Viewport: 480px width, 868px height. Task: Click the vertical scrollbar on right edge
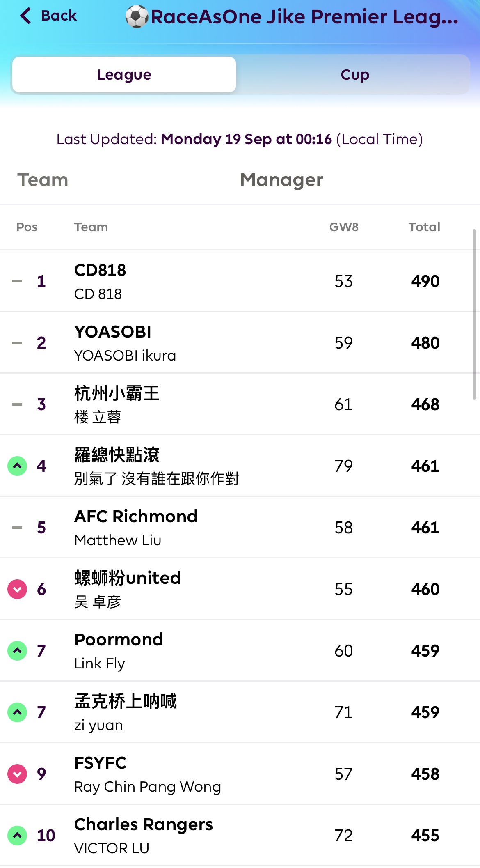(474, 314)
